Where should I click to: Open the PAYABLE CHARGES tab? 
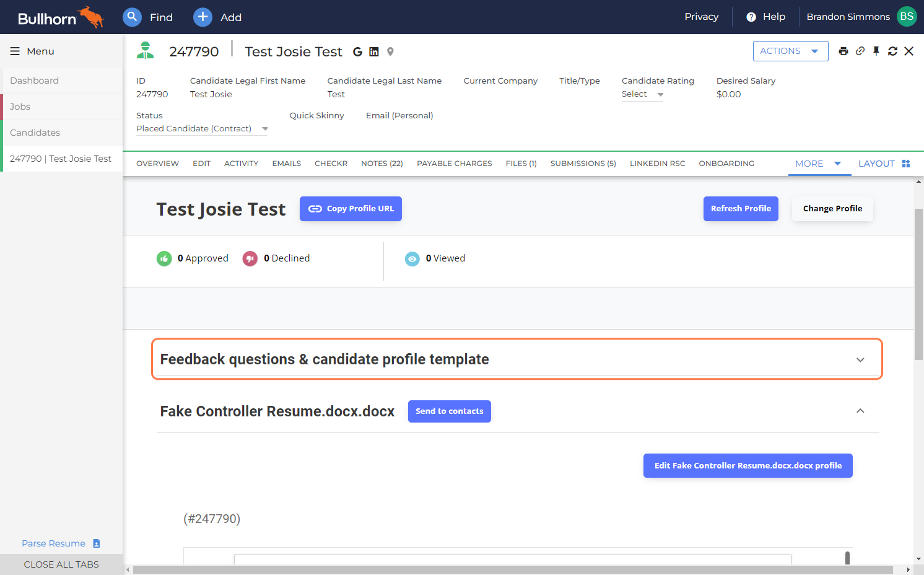(455, 164)
